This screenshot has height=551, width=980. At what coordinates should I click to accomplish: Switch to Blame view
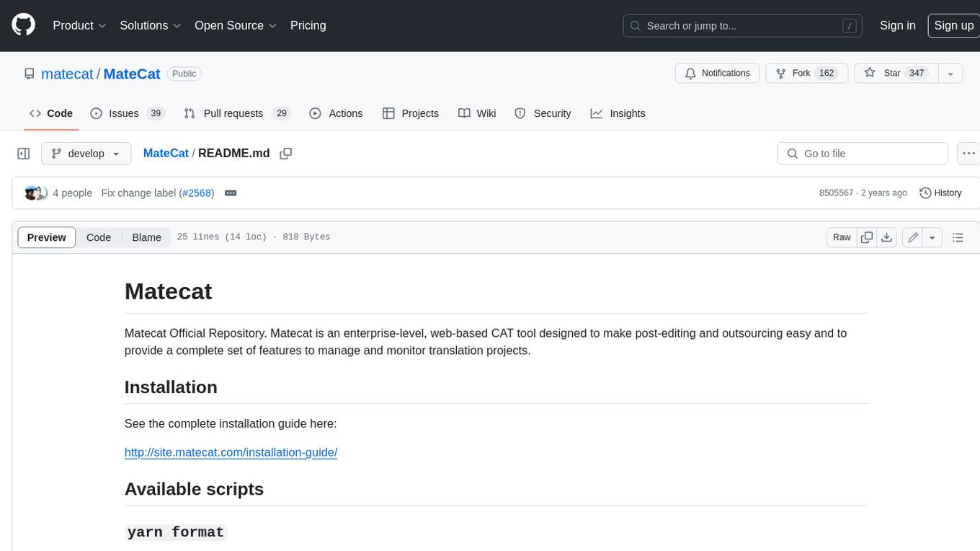click(146, 237)
